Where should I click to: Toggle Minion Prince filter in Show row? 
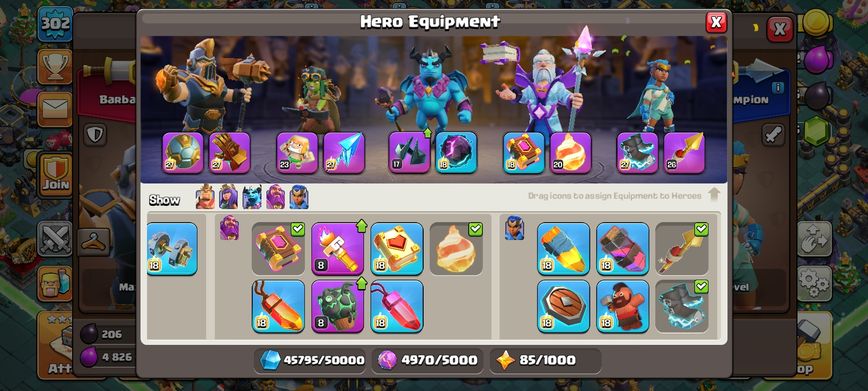point(252,197)
